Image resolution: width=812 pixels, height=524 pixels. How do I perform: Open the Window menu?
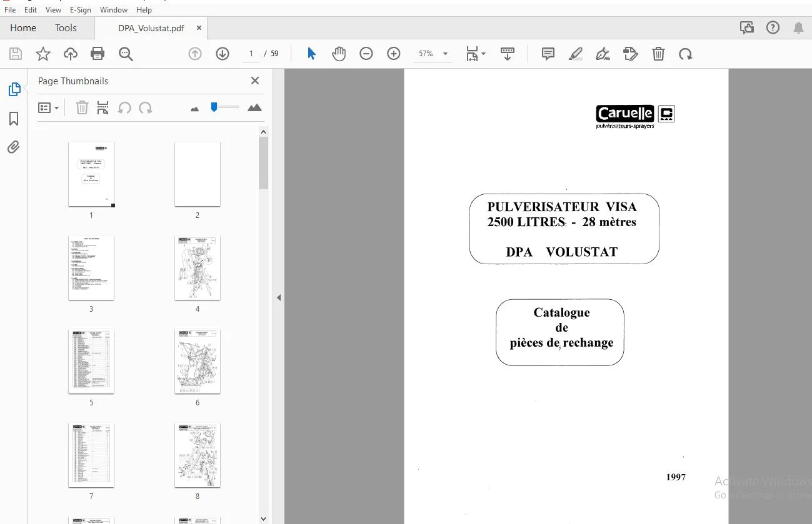[x=114, y=9]
